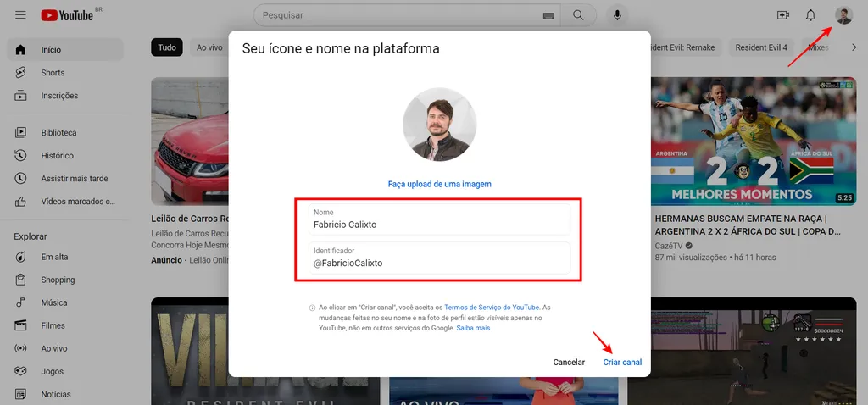Image resolution: width=868 pixels, height=405 pixels.
Task: Open the hamburger guide menu
Action: click(20, 15)
